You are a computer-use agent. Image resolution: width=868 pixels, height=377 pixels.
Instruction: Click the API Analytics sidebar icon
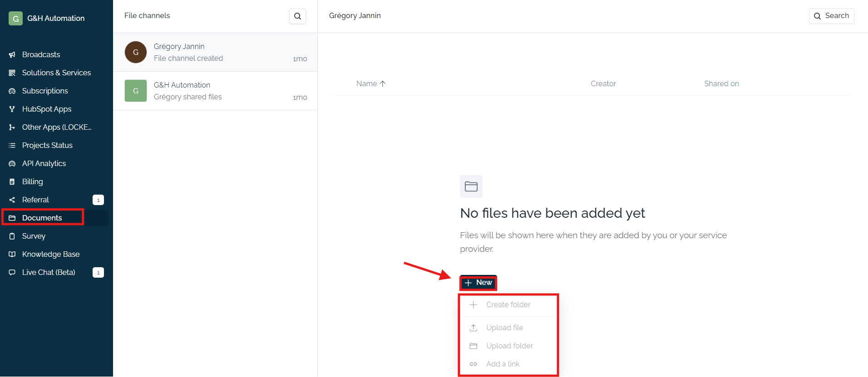click(12, 164)
